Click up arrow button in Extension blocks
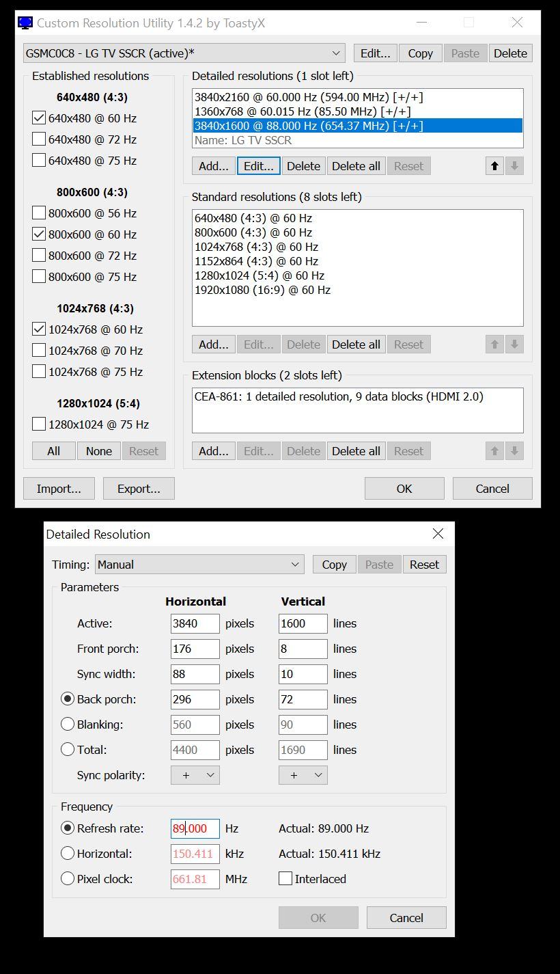 494,451
